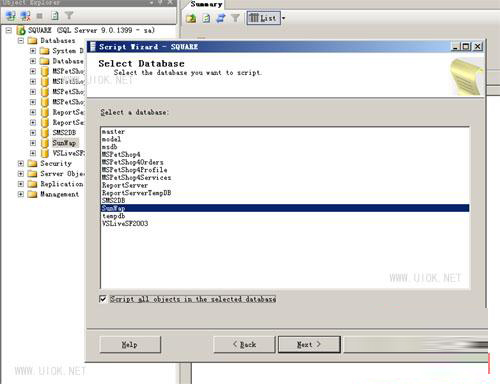The image size is (500, 384).
Task: Click the Object Explorer filter funnel icon
Action: click(69, 15)
